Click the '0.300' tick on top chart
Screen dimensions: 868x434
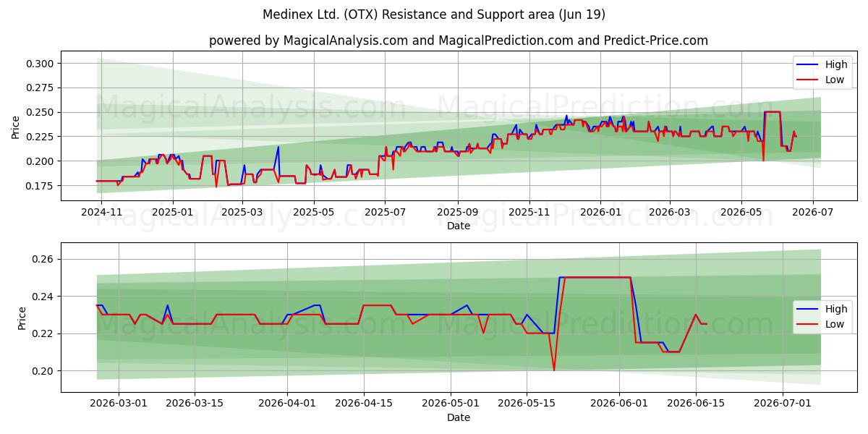point(41,64)
